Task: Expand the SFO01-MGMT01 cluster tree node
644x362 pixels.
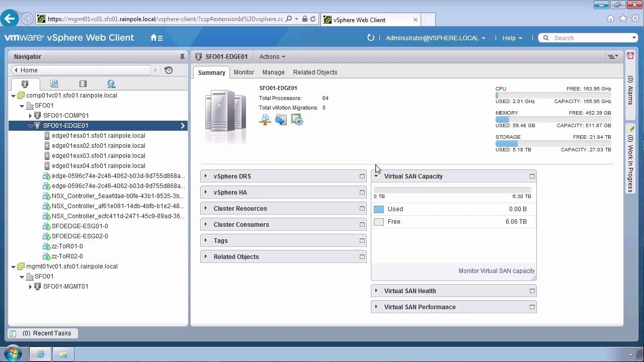Action: tap(30, 287)
